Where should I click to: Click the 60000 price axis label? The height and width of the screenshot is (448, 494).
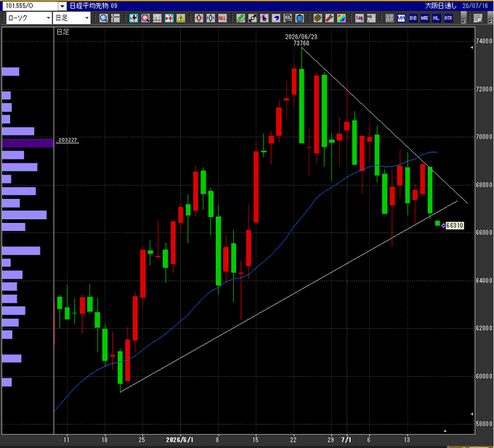pyautogui.click(x=484, y=376)
